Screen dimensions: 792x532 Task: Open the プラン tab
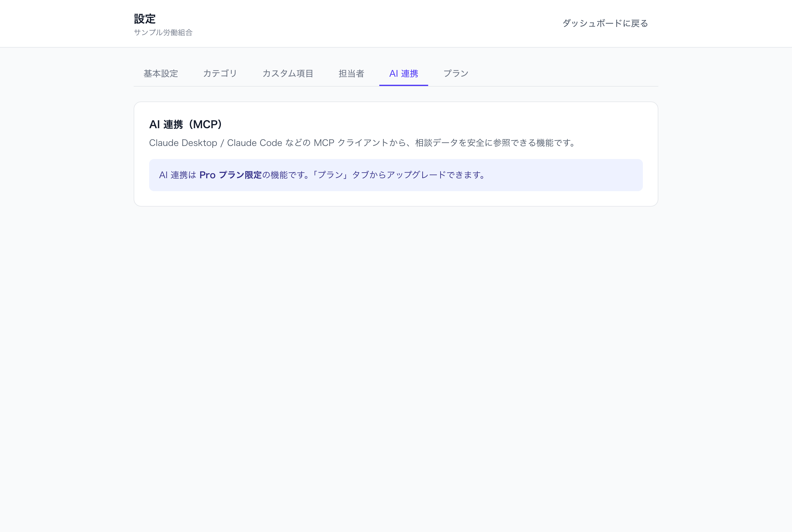[456, 74]
